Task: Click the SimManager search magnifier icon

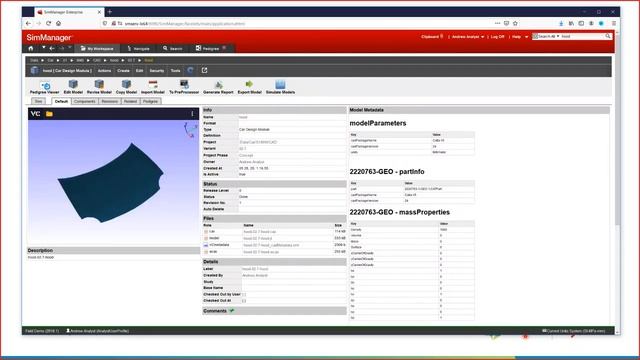Action: [608, 36]
